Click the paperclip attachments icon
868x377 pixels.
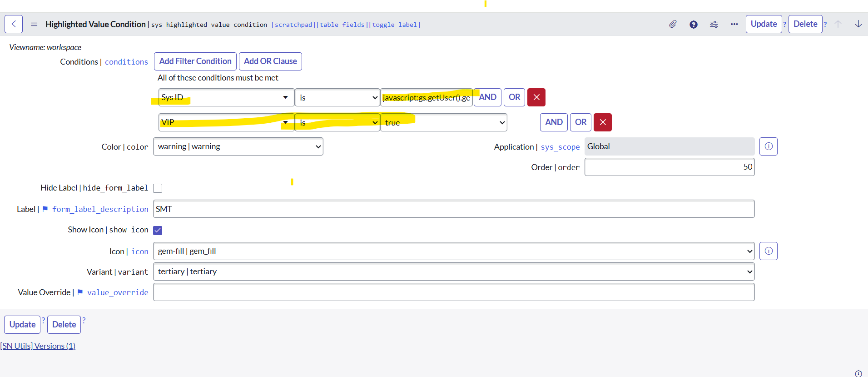(673, 24)
